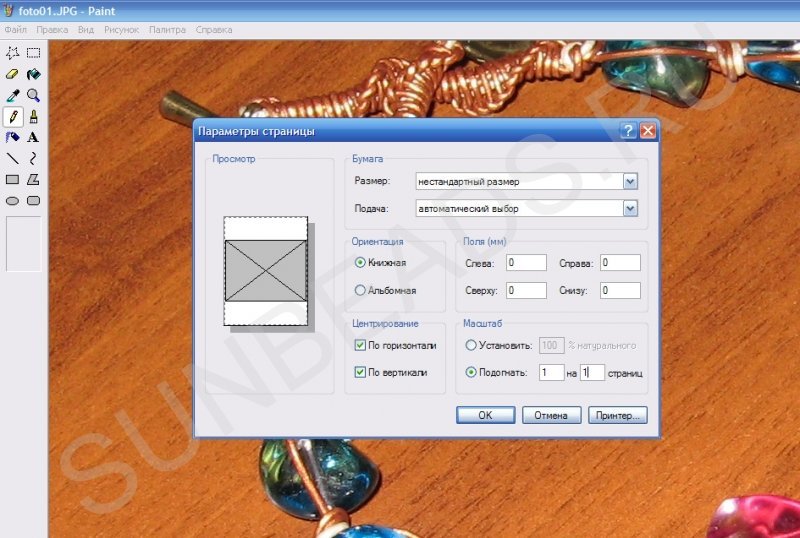This screenshot has height=538, width=800.
Task: Open the Рисунок menu
Action: 121,30
